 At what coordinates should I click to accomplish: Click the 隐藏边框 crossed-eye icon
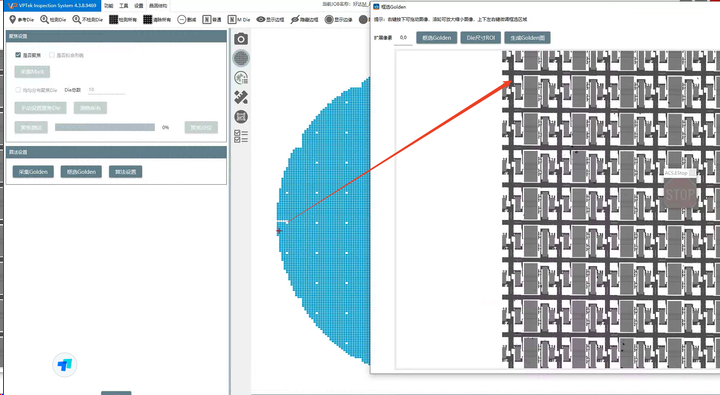click(x=304, y=19)
